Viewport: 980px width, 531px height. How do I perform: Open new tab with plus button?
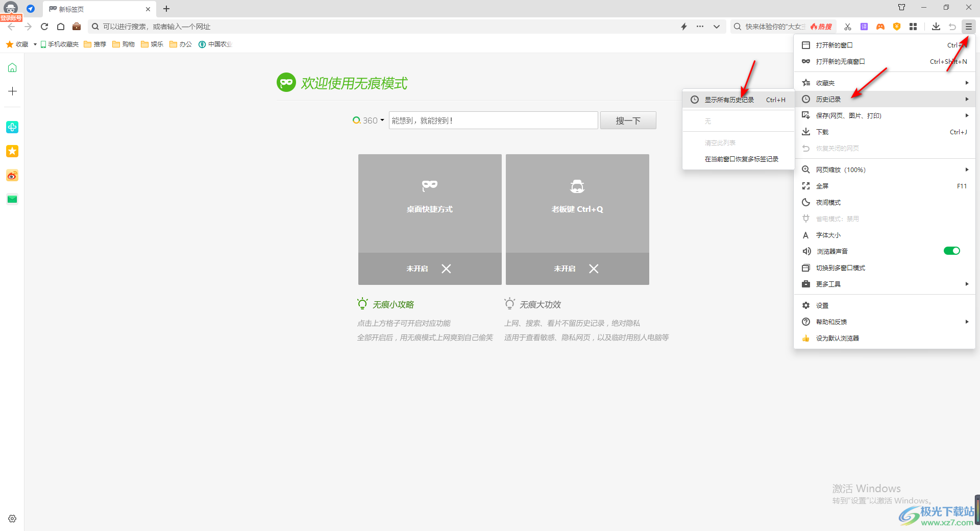166,9
